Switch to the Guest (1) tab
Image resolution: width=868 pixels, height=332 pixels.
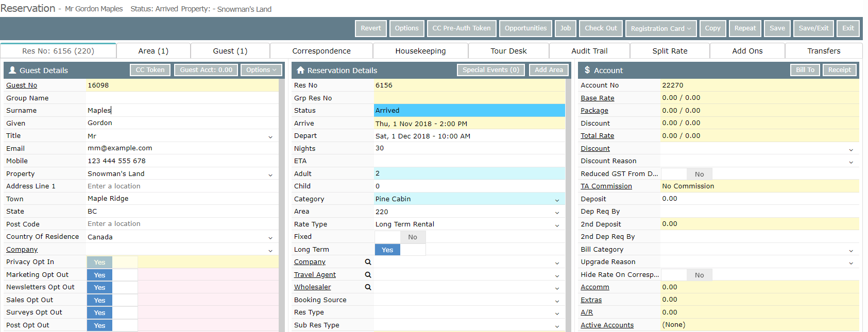click(x=230, y=51)
